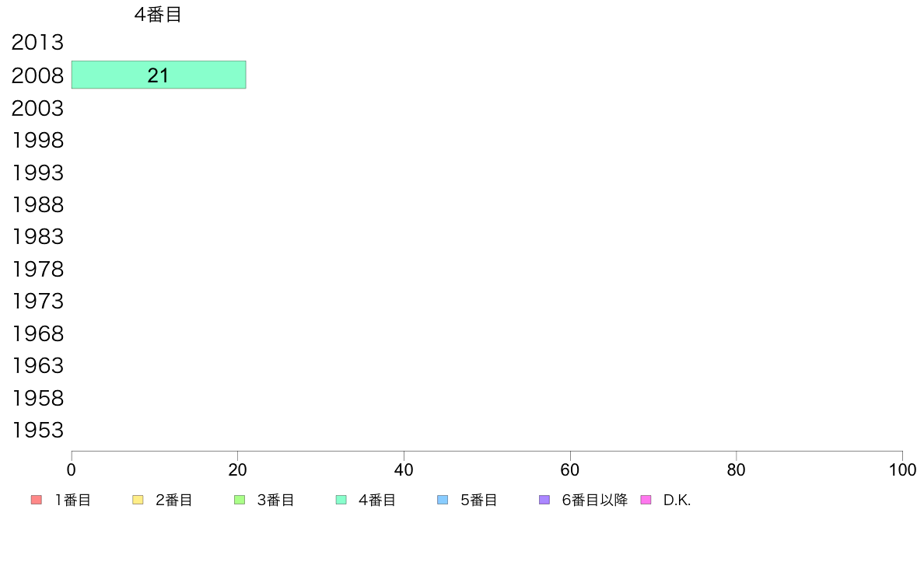This screenshot has width=924, height=572.
Task: Click the teal 4番目 legend swatch
Action: (x=341, y=500)
